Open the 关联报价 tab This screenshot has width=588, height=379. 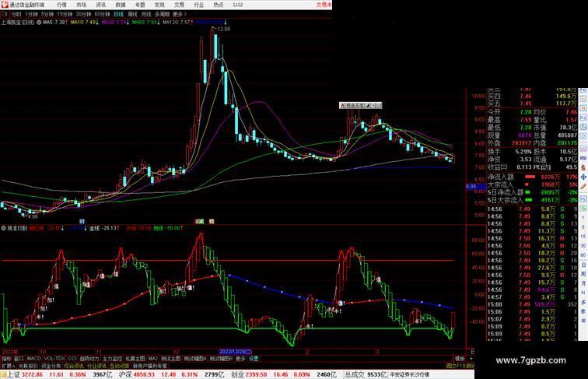[28, 366]
